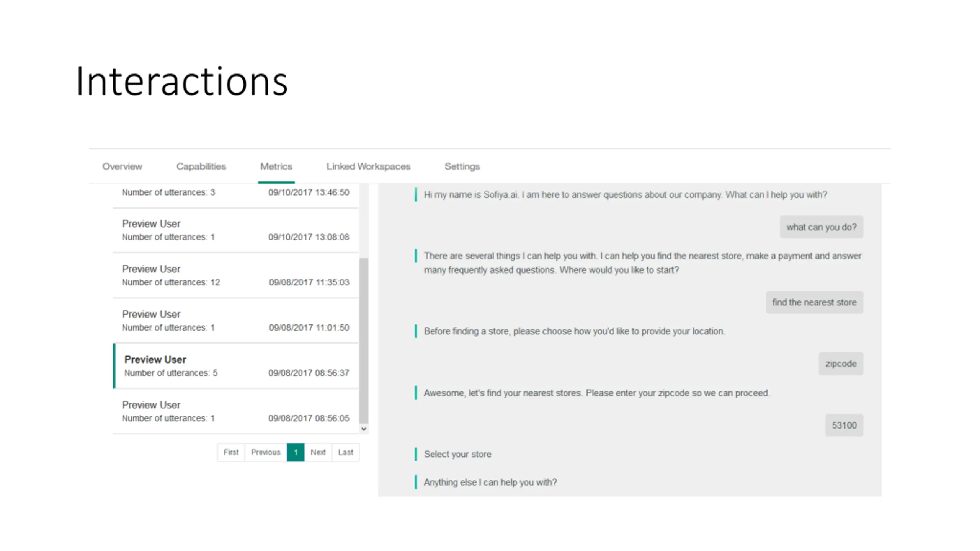Open interaction dated 09/08/2017 08:56:05
Image resolution: width=980 pixels, height=551 pixels.
[x=236, y=411]
